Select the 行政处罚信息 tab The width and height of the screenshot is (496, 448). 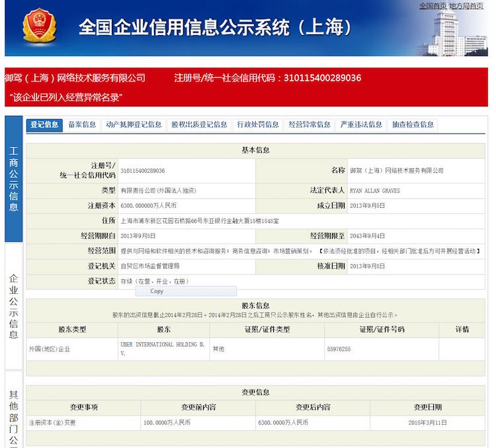tap(258, 125)
